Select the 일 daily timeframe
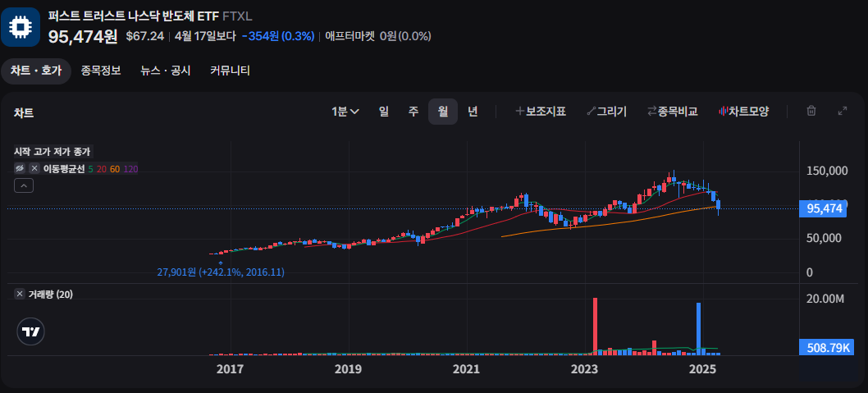 pos(384,112)
